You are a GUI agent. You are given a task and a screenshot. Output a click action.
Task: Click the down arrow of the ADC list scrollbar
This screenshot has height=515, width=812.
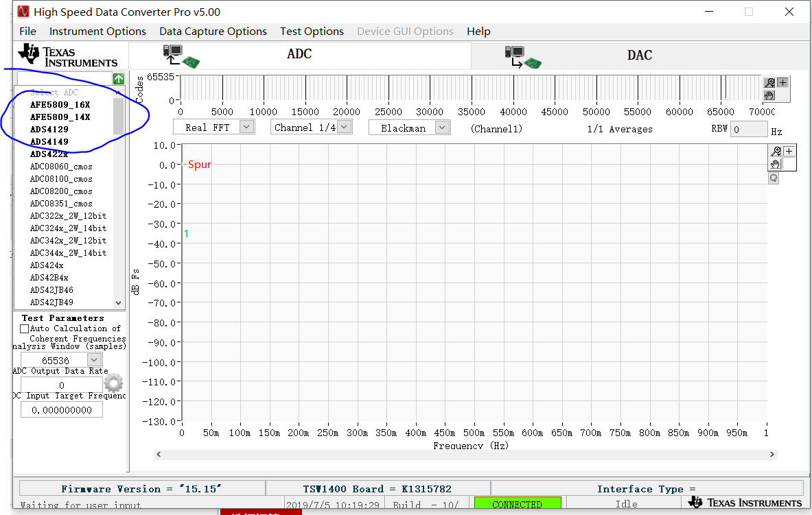point(119,303)
